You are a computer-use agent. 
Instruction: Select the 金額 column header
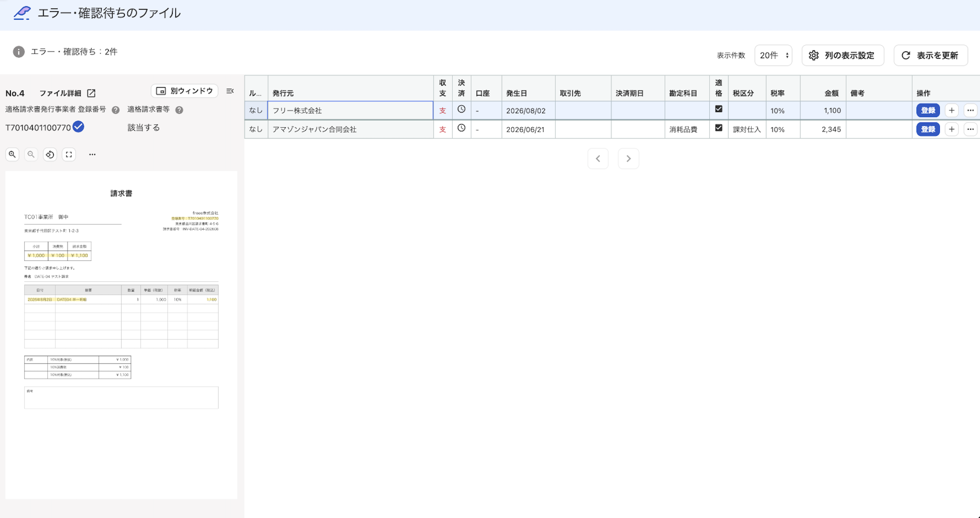pos(823,88)
